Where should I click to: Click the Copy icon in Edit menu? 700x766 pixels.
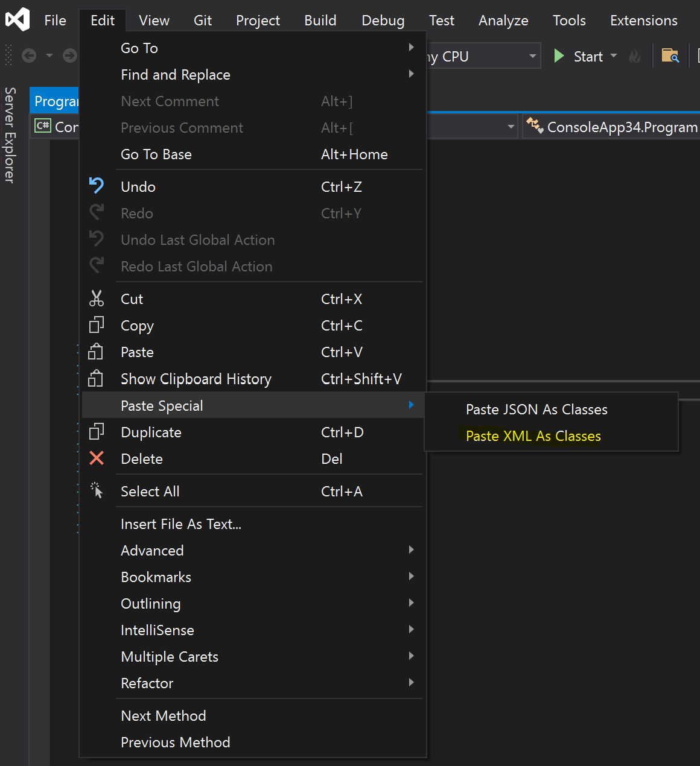point(97,325)
